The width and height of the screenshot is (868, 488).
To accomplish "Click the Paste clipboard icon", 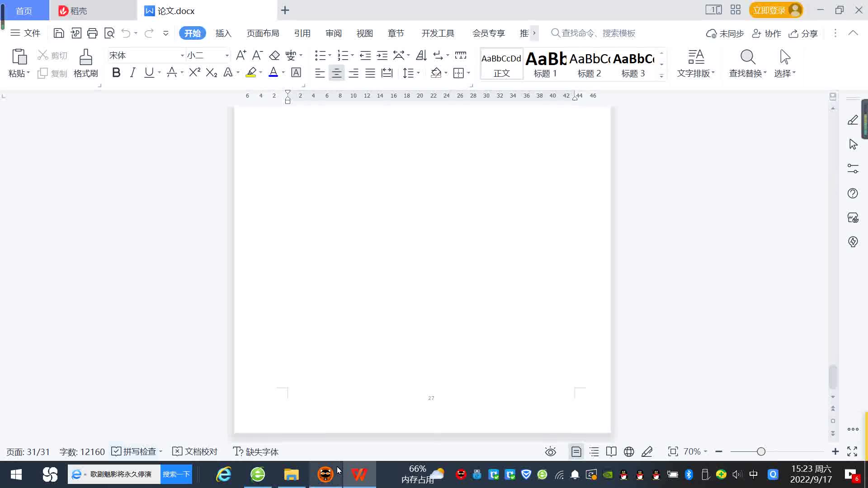I will pos(19,57).
